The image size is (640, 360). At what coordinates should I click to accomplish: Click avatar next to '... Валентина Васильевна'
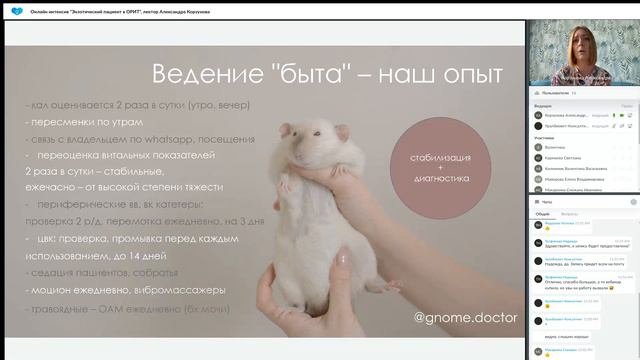tap(538, 169)
